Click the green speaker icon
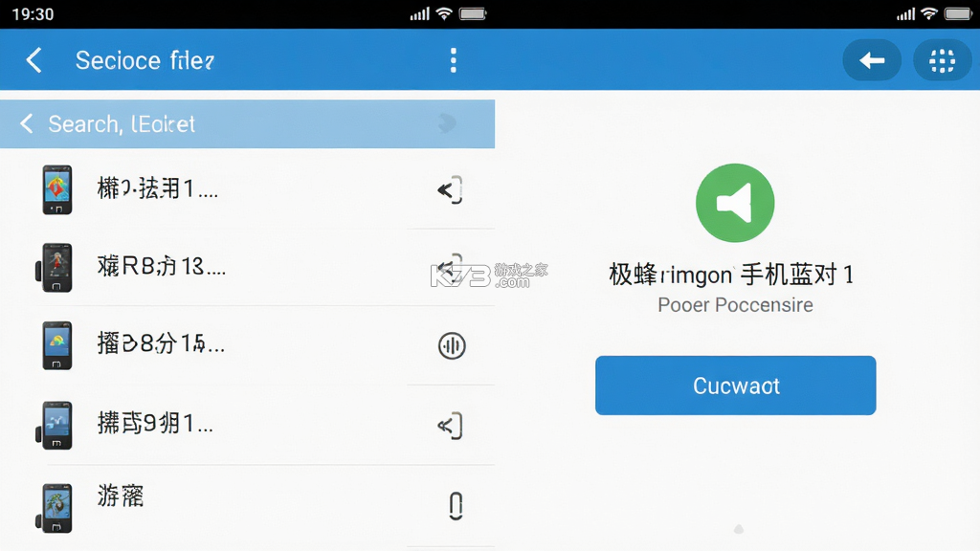The height and width of the screenshot is (551, 980). click(x=735, y=203)
